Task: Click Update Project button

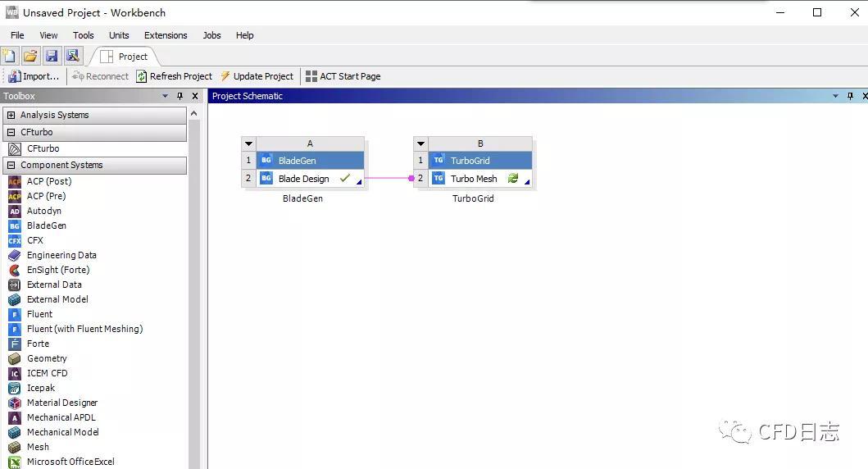Action: click(x=257, y=76)
